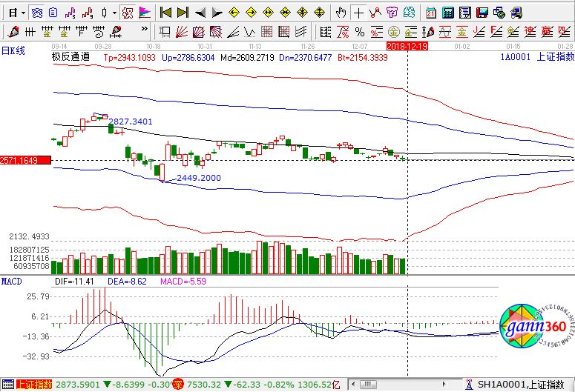575x392 pixels.
Task: Open the calculator tool
Action: pyautogui.click(x=448, y=13)
